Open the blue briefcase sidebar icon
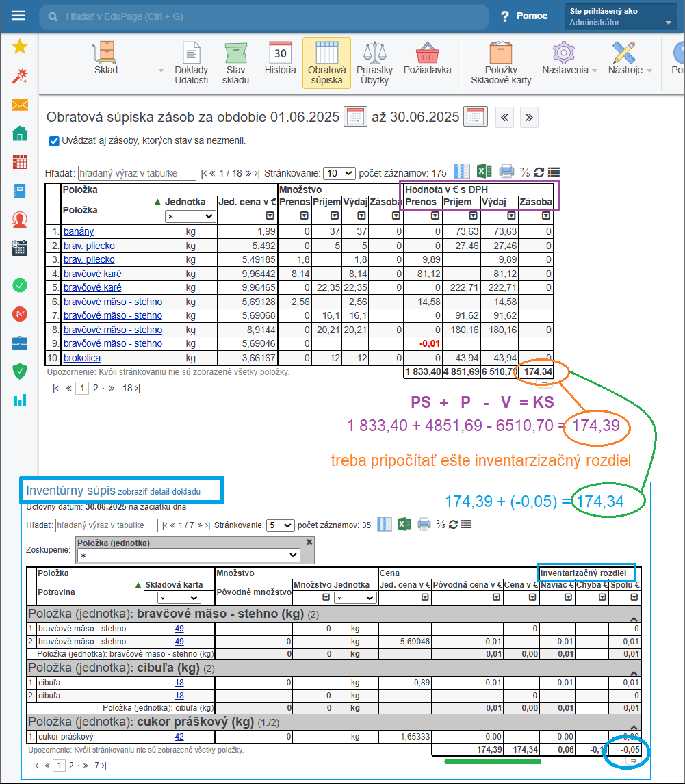The width and height of the screenshot is (685, 784). tap(19, 343)
